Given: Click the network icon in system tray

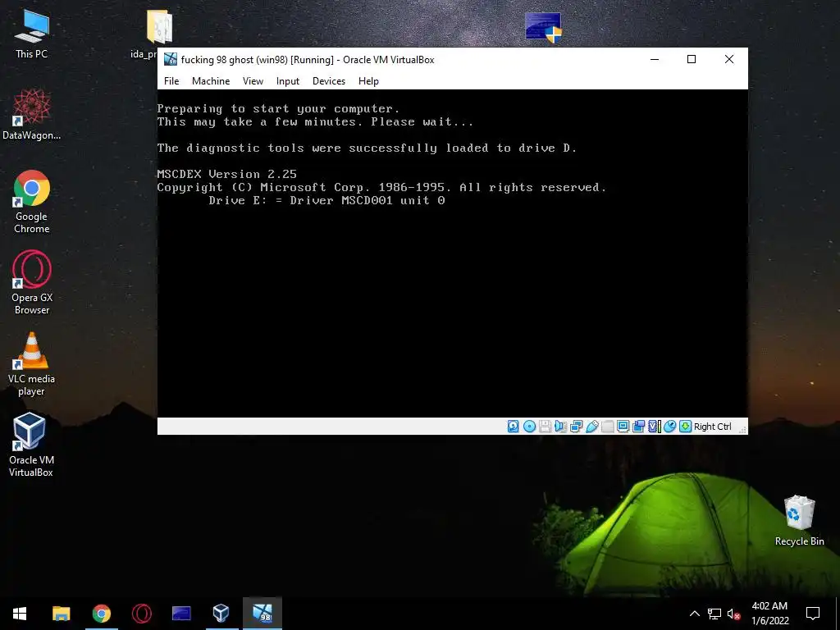Looking at the screenshot, I should tap(714, 614).
